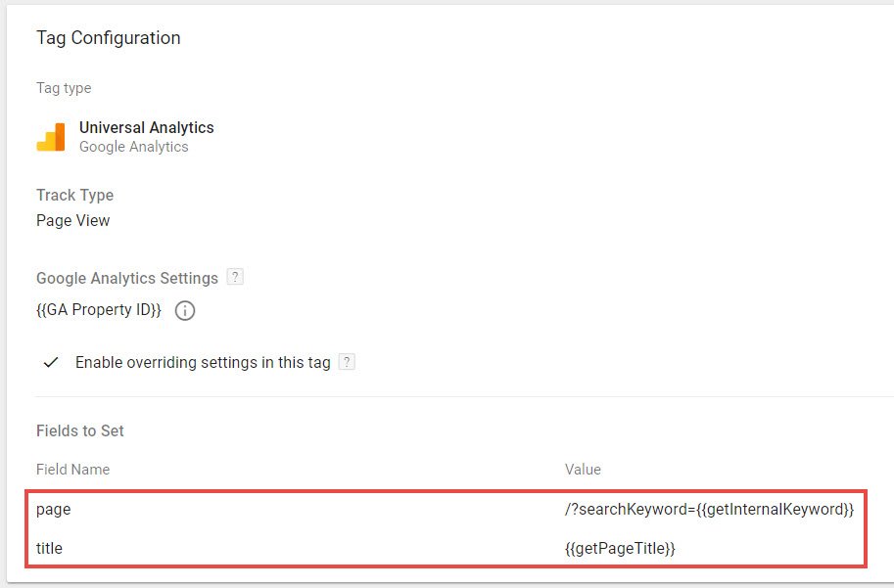Click the Field Name column header
Screen dimensions: 894x588
point(72,471)
